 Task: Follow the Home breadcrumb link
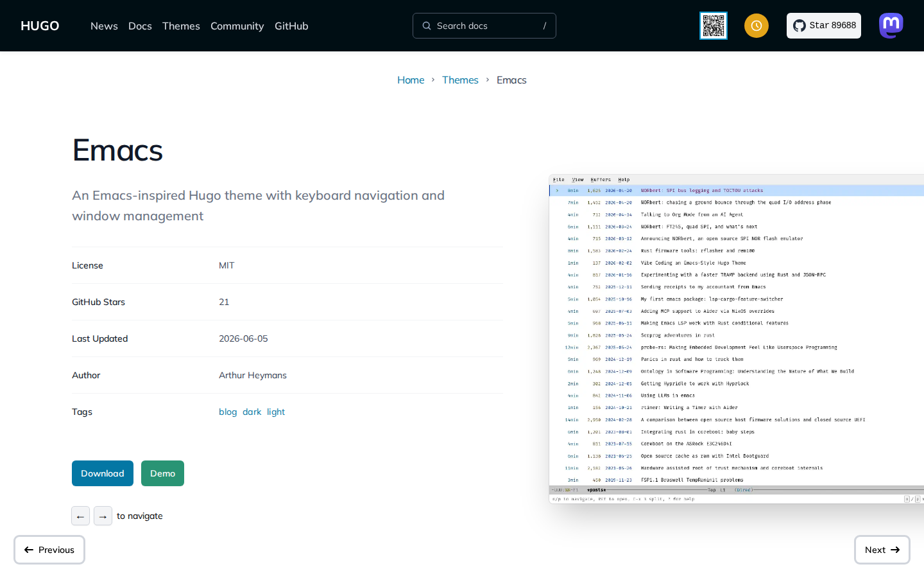411,80
